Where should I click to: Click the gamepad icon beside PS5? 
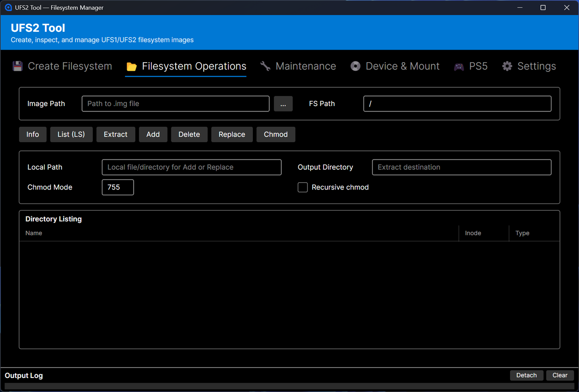click(x=459, y=67)
